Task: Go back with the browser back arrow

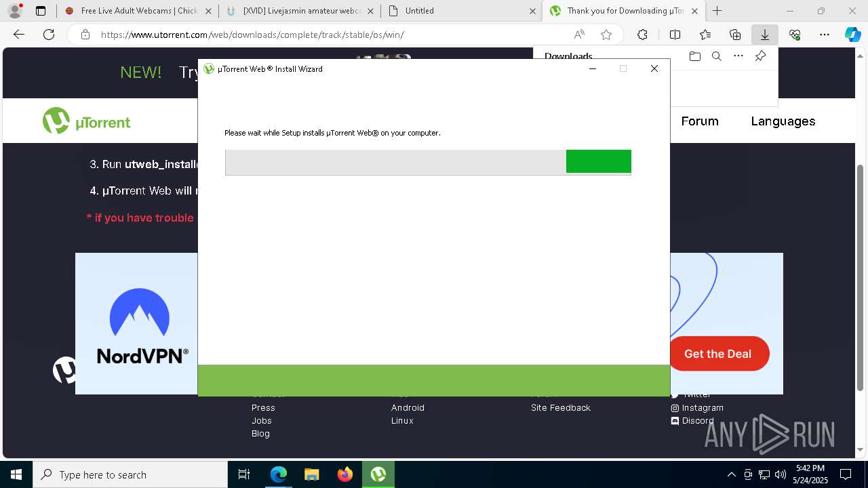Action: (x=19, y=35)
